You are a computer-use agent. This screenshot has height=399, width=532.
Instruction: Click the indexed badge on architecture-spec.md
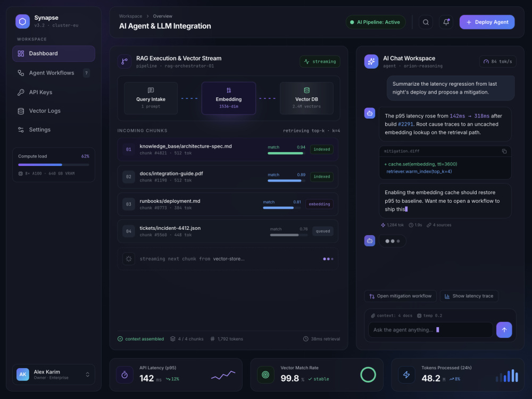tap(322, 149)
